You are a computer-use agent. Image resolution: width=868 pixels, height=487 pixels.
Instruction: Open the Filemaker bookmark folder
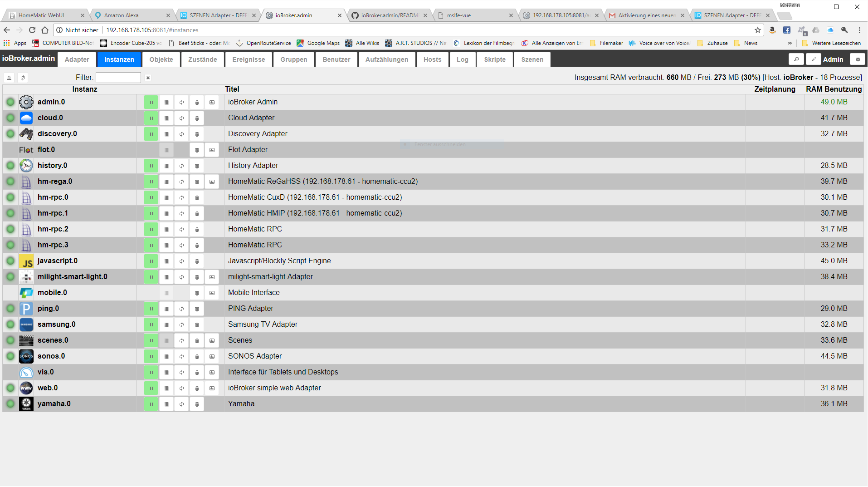pos(606,43)
